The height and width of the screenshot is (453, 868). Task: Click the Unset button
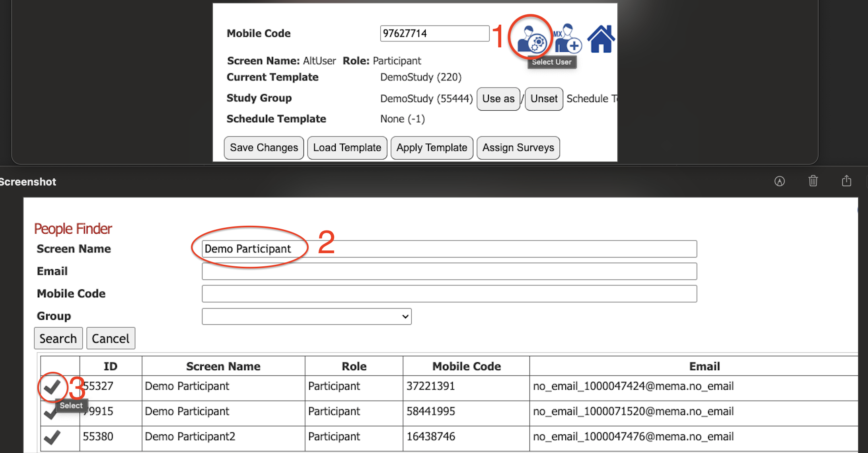click(x=544, y=99)
